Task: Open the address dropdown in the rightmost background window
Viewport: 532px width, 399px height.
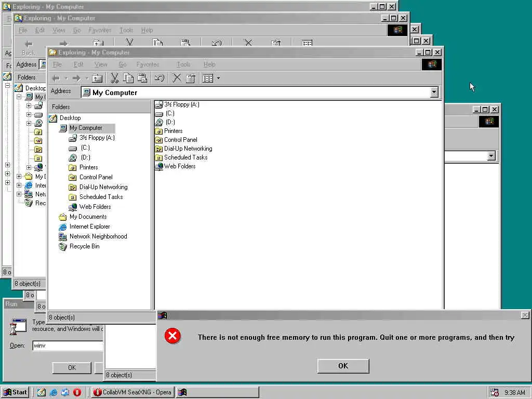Action: point(491,156)
